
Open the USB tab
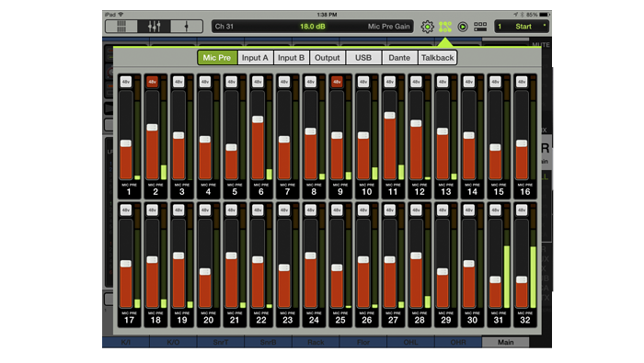(363, 58)
